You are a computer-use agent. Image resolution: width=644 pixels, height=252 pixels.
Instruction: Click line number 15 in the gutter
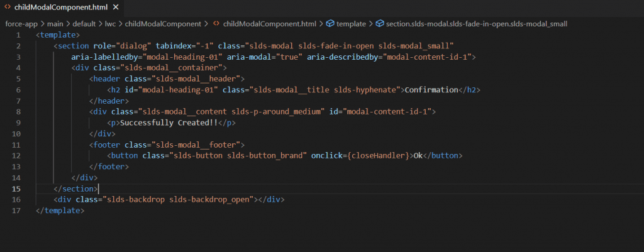pyautogui.click(x=16, y=189)
